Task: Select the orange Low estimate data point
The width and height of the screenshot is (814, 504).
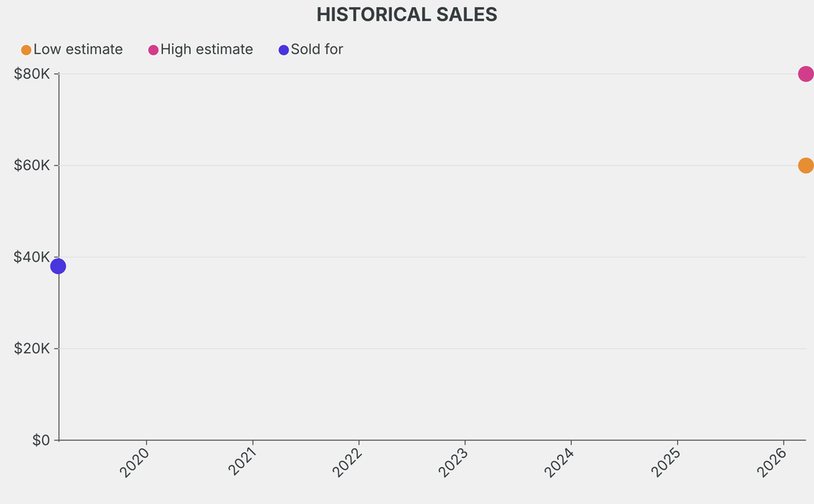Action: [805, 165]
